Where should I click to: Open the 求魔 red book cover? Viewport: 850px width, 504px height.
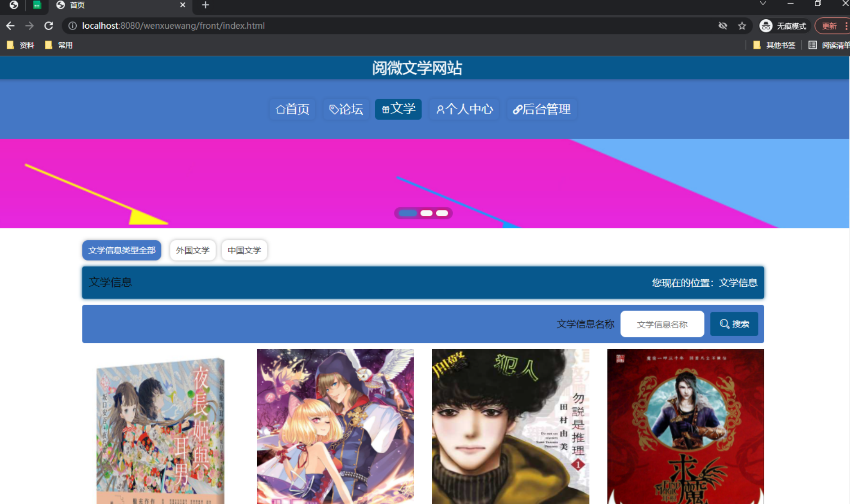click(x=685, y=426)
